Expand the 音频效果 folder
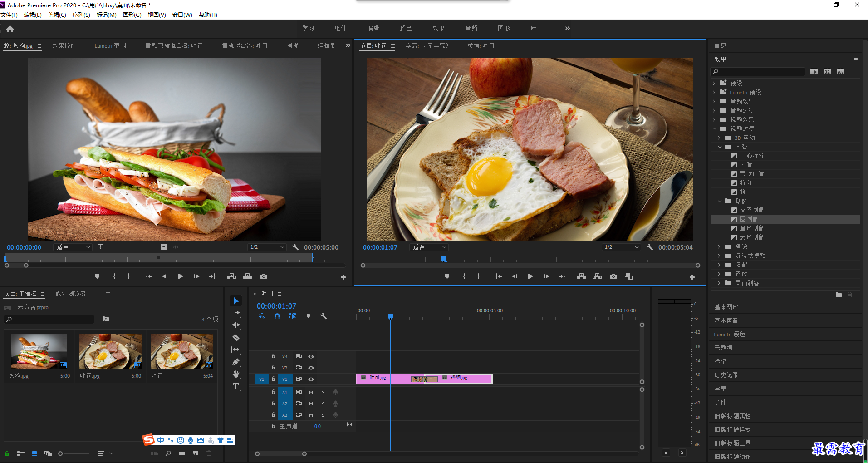The width and height of the screenshot is (868, 463). (x=714, y=102)
